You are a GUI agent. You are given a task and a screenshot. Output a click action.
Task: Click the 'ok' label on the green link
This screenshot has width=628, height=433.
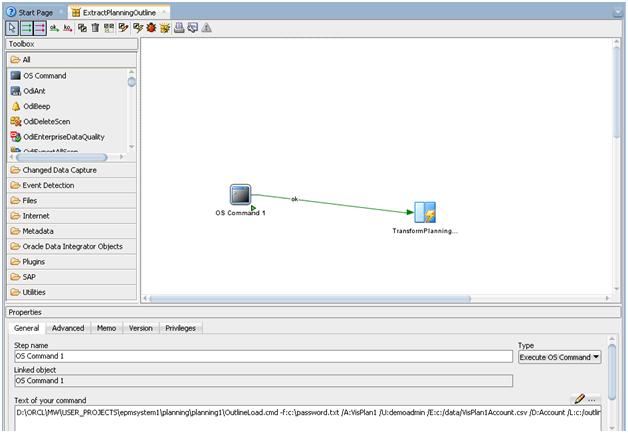pyautogui.click(x=294, y=199)
